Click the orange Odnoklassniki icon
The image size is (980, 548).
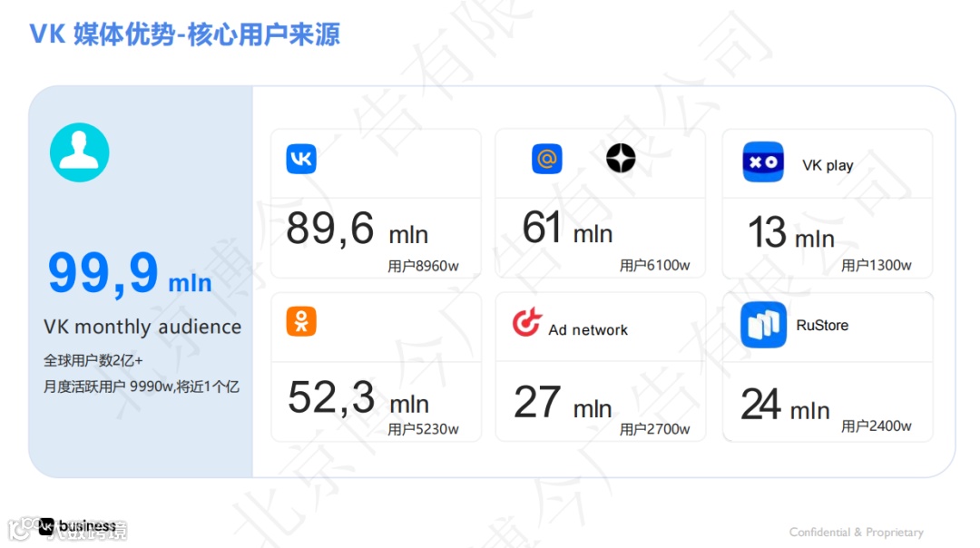tap(301, 321)
